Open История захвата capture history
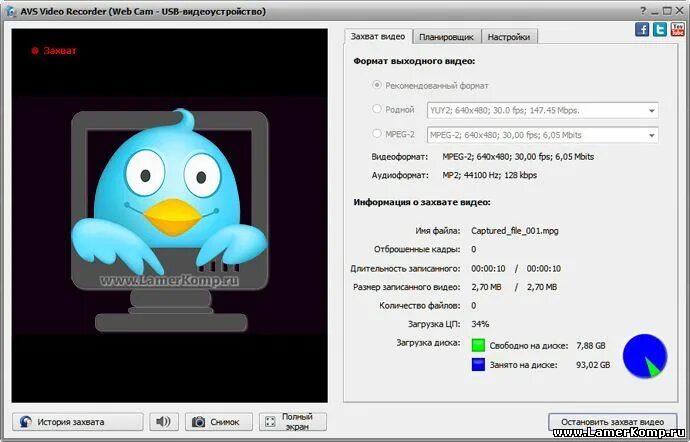The height and width of the screenshot is (442, 690). point(78,421)
